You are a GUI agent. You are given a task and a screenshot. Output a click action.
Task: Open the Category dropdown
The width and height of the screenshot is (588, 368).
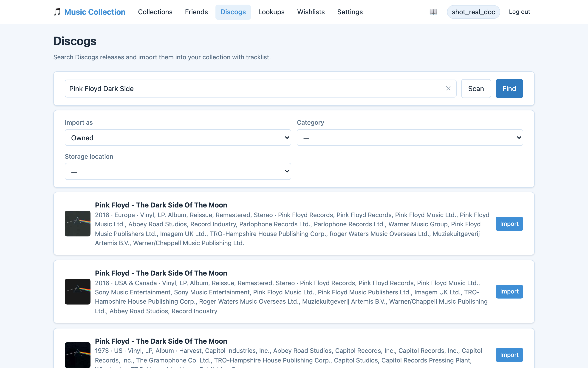coord(410,138)
